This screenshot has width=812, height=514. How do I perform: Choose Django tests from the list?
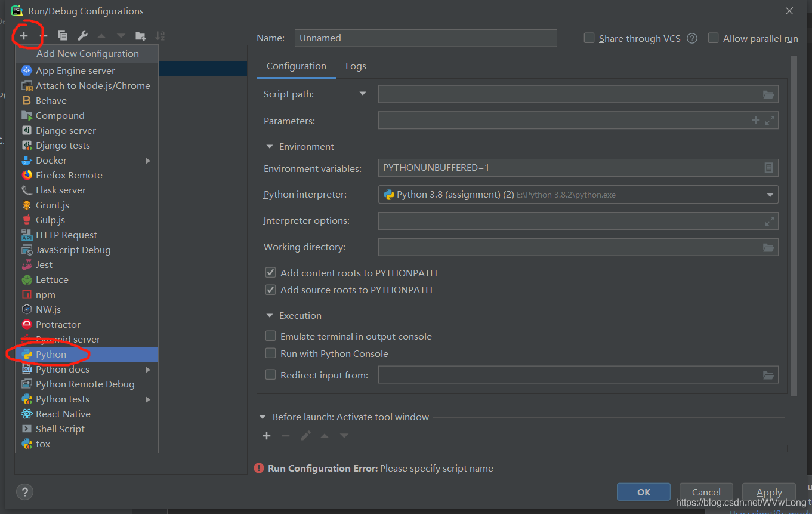pyautogui.click(x=87, y=145)
